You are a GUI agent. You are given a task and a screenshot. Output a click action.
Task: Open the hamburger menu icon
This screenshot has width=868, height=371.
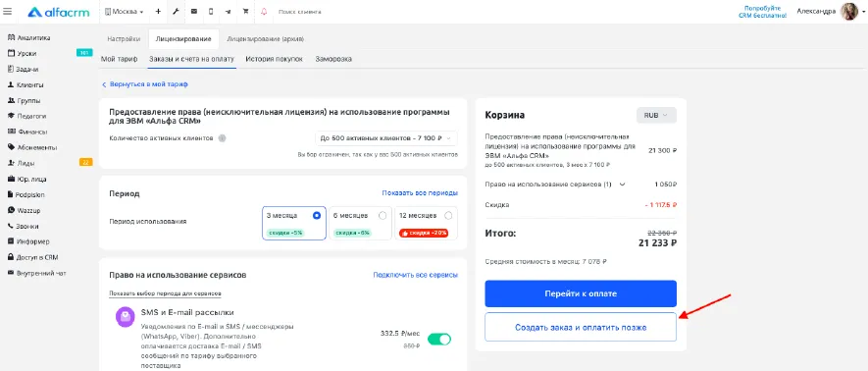point(7,11)
